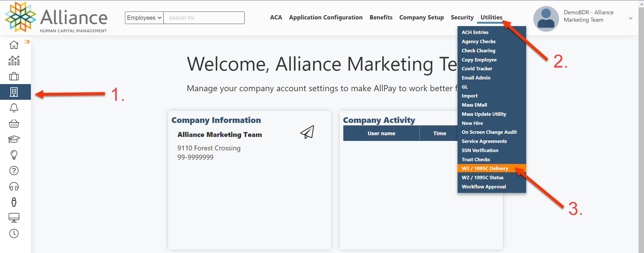Select W2 / 1095C Delivery
This screenshot has width=644, height=253.
[x=492, y=168]
